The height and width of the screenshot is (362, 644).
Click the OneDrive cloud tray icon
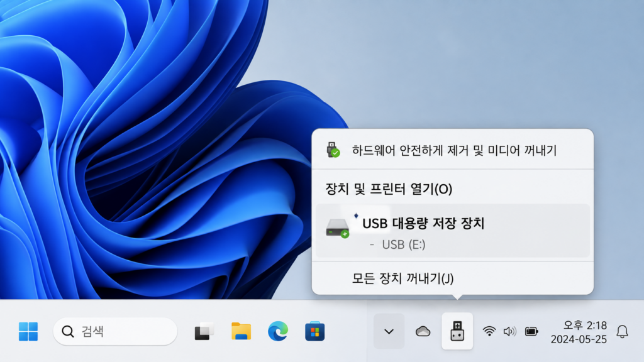[x=423, y=331]
